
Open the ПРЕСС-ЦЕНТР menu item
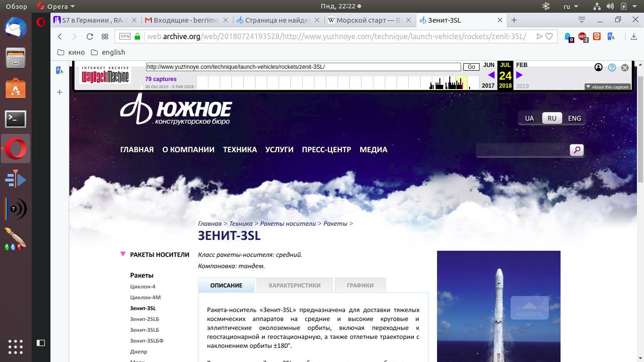[x=327, y=149]
